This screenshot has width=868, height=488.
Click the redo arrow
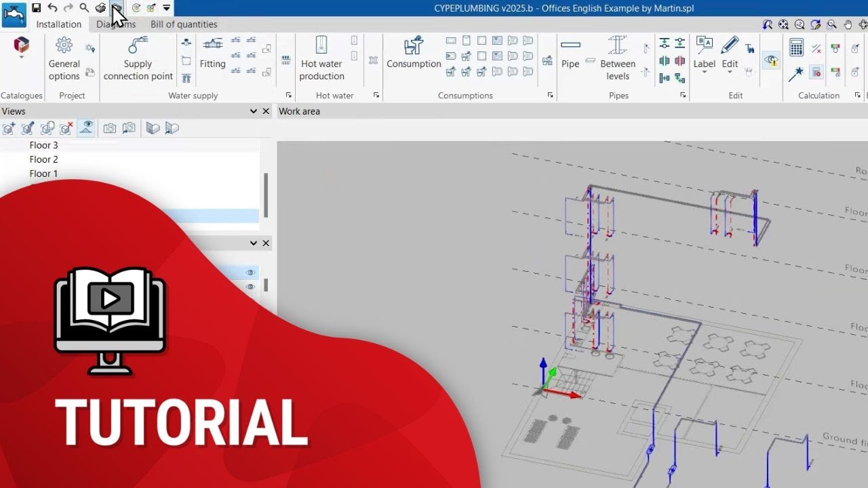68,8
